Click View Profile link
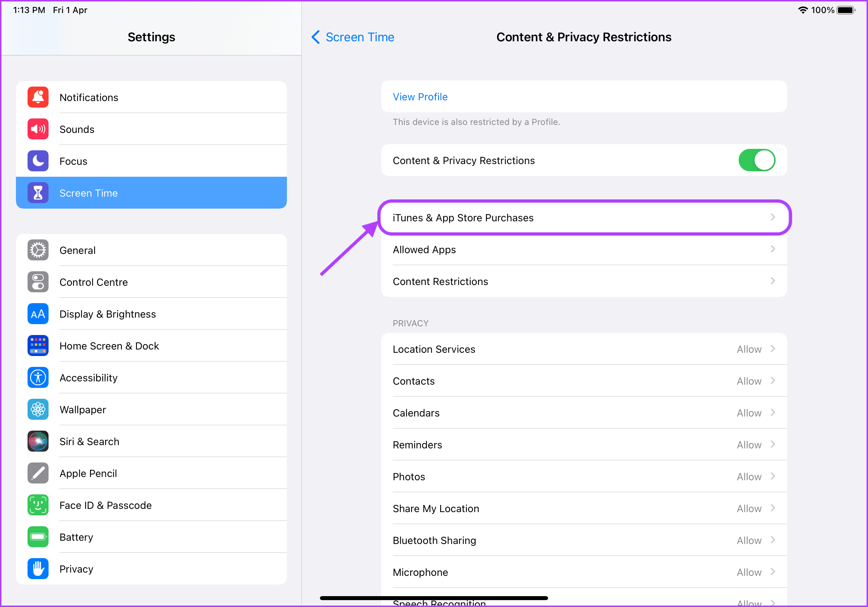Screen dimensions: 868x607 click(420, 96)
